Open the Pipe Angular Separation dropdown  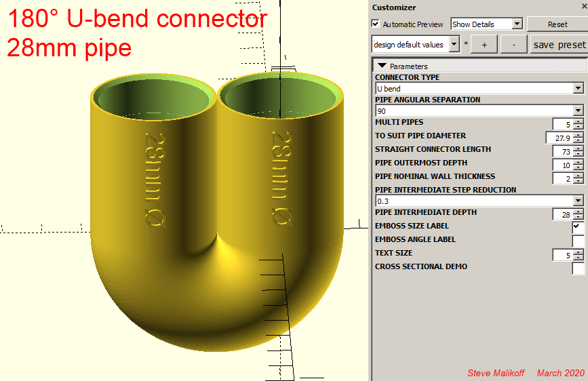(x=479, y=111)
